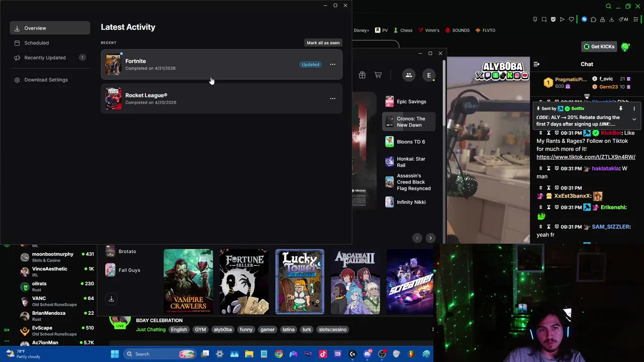
Task: Open the tiktok.com link in chat
Action: click(586, 157)
